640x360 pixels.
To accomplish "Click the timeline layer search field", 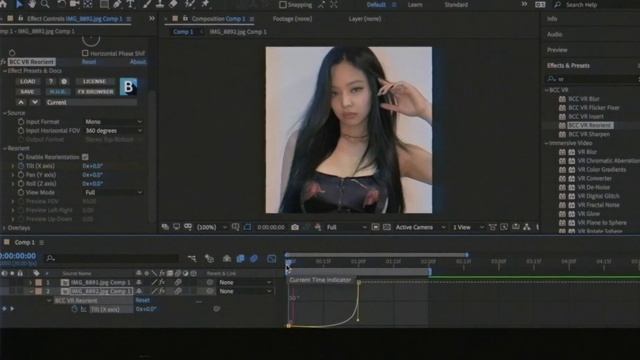I will click(112, 258).
